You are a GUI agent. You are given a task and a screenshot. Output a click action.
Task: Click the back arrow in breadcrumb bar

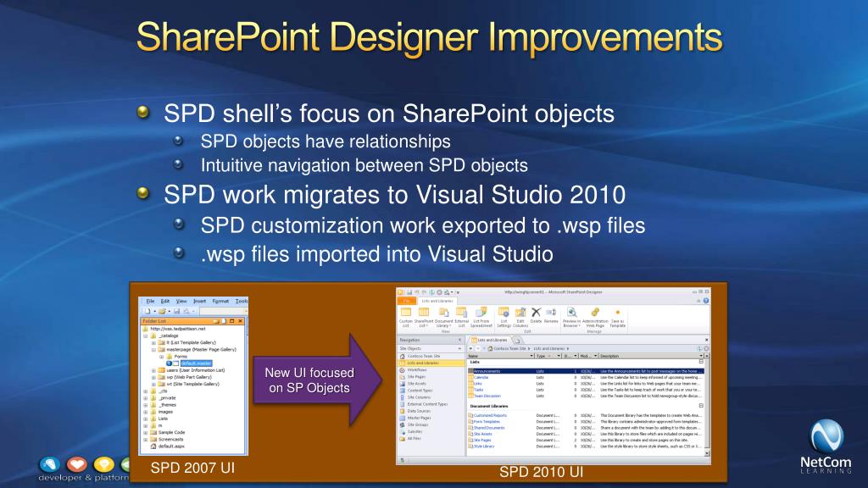coord(470,348)
